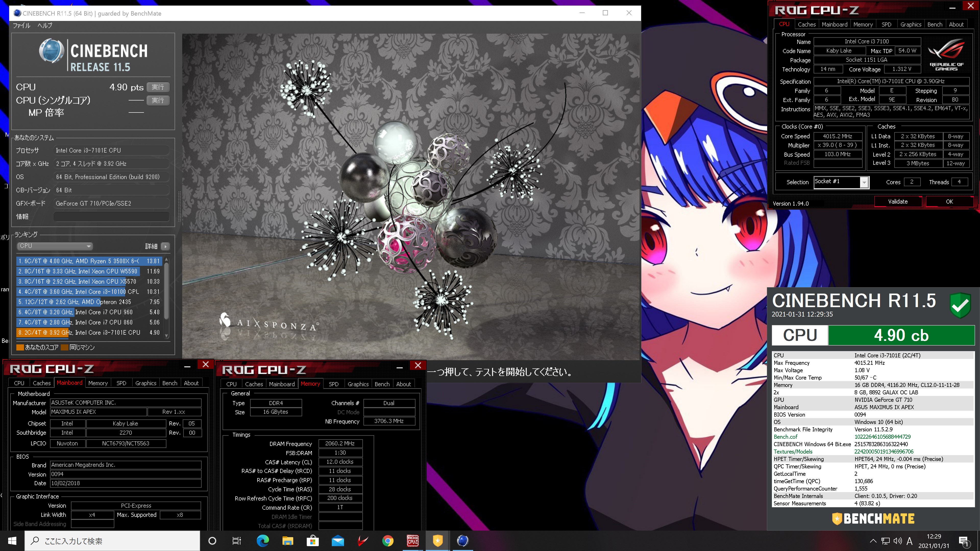
Task: Launch Google Chrome from taskbar
Action: click(x=388, y=541)
